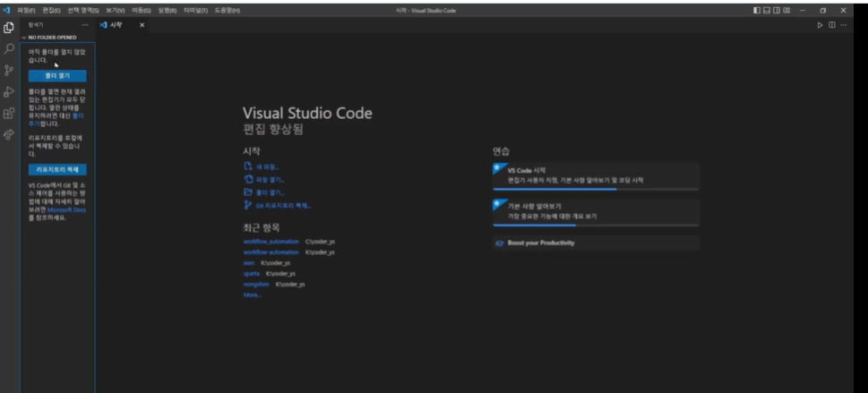This screenshot has width=868, height=393.
Task: Open the Boost your Productivity walkthrough
Action: point(596,243)
